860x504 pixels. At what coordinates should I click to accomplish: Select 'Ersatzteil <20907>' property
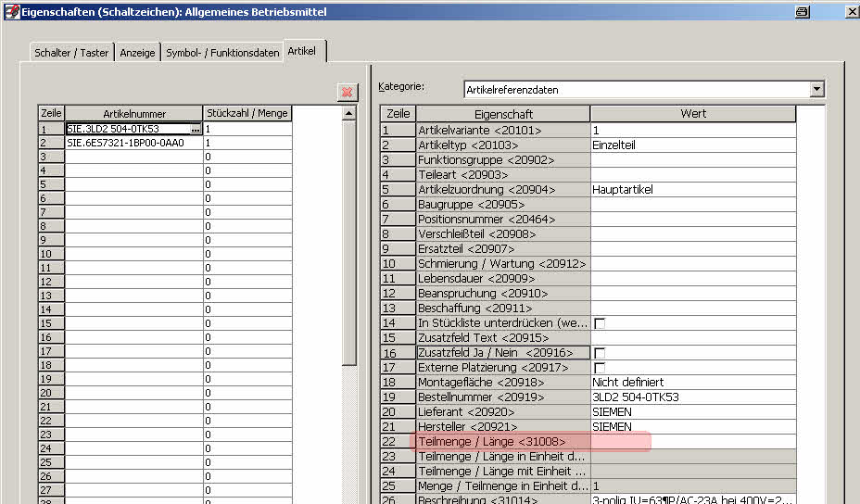pos(503,248)
